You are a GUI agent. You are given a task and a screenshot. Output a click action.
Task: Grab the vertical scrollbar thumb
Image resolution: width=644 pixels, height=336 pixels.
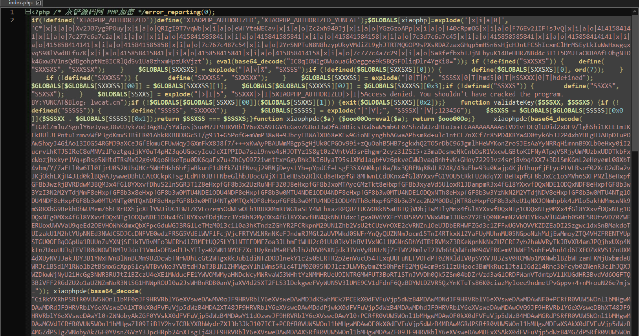pyautogui.click(x=635, y=83)
